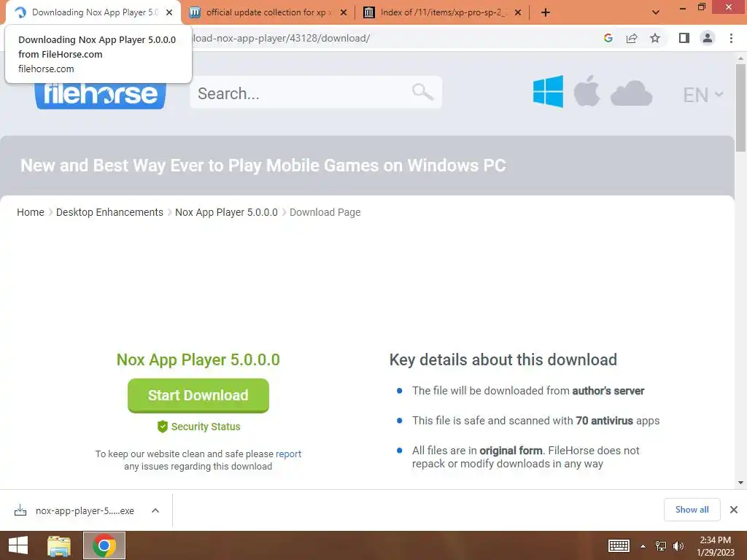Click the volume speaker tray icon
Image resolution: width=747 pixels, height=560 pixels.
(678, 546)
